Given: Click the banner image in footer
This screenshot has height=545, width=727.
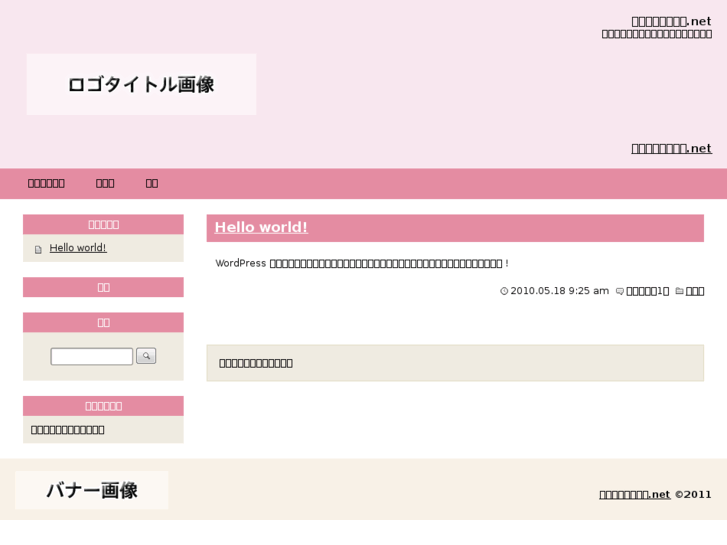Looking at the screenshot, I should click(92, 490).
